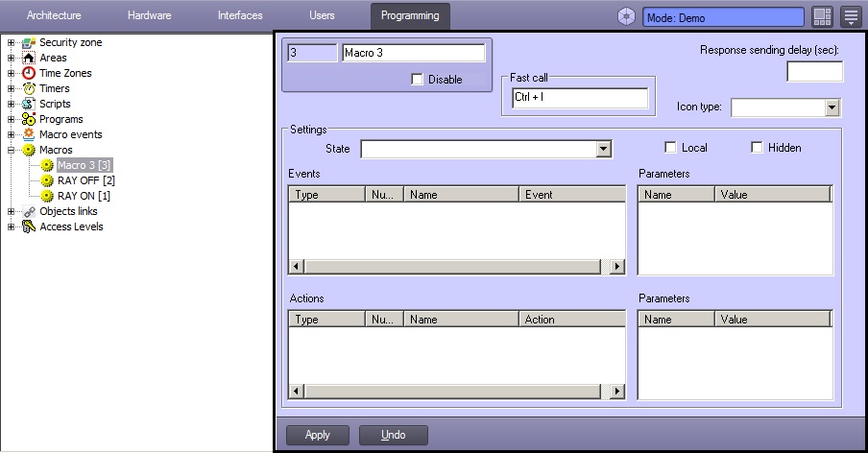868x453 pixels.
Task: Expand the Programs node
Action: point(11,119)
